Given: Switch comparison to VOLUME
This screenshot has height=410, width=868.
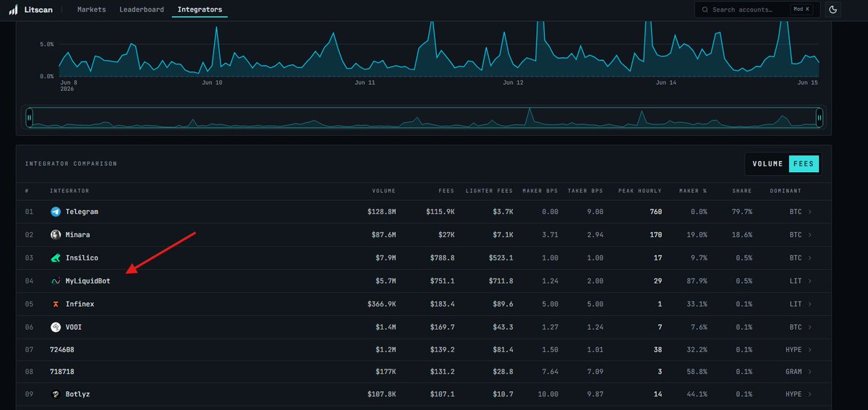Looking at the screenshot, I should [767, 163].
